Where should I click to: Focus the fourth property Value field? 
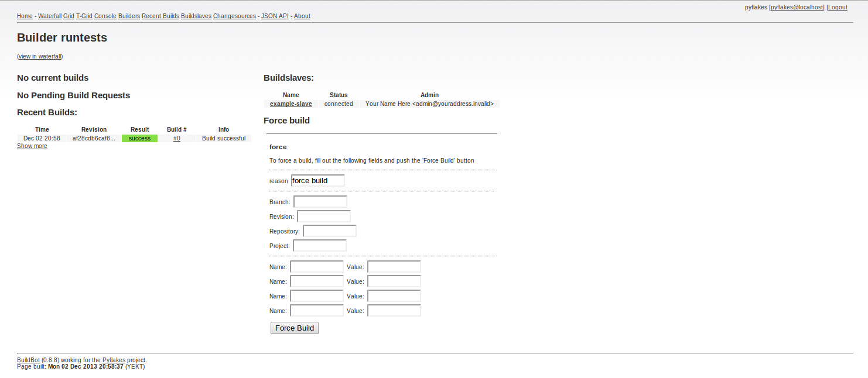(x=394, y=311)
